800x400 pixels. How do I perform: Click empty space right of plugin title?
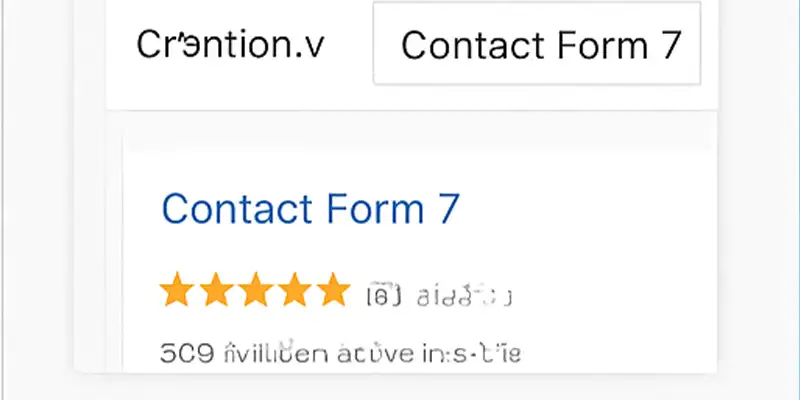coord(590,209)
